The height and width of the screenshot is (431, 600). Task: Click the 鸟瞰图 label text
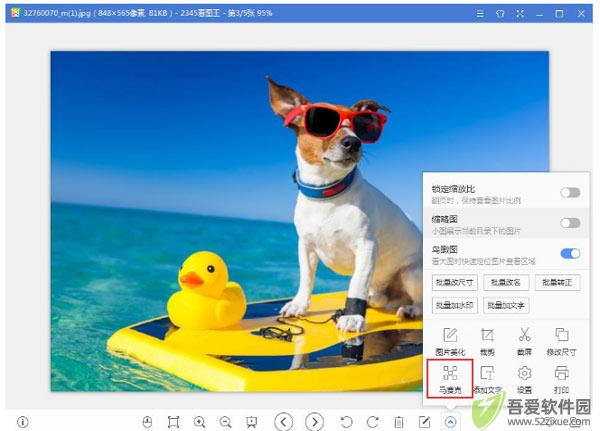pos(444,250)
